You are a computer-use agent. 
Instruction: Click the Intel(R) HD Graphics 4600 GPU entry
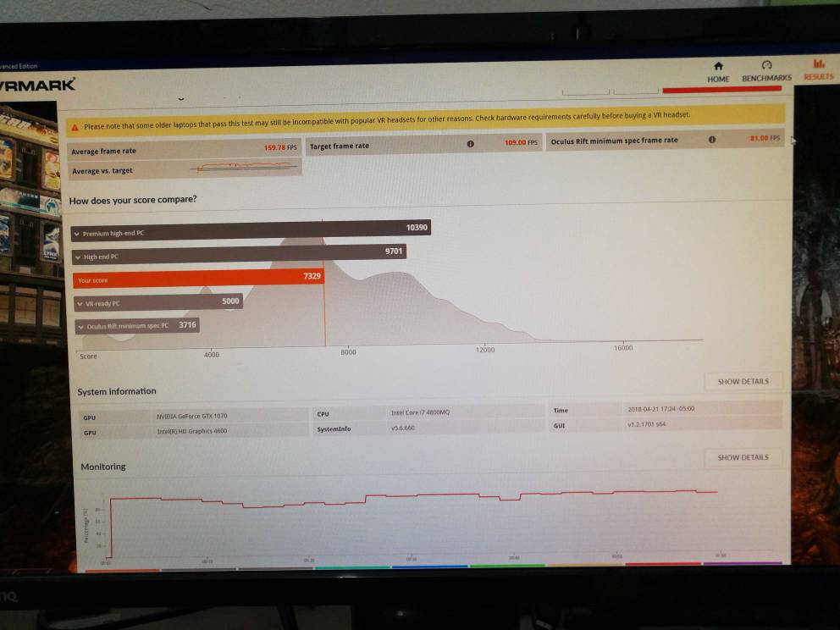191,431
